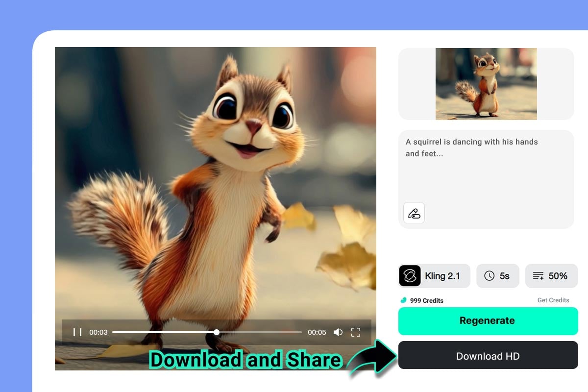Image resolution: width=588 pixels, height=392 pixels.
Task: Enter fullscreen mode in the video player
Action: 356,332
